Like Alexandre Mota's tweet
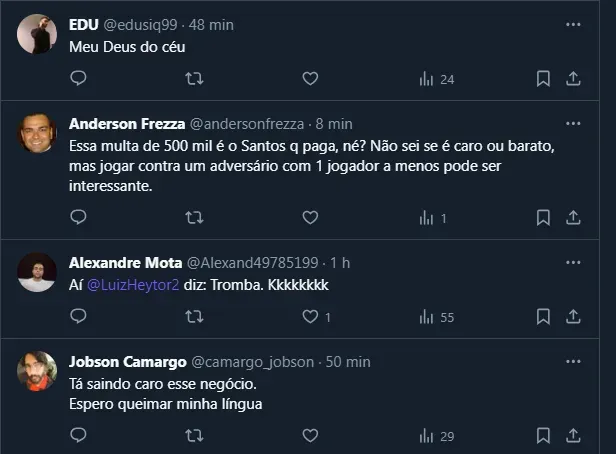This screenshot has height=454, width=616. [x=310, y=317]
